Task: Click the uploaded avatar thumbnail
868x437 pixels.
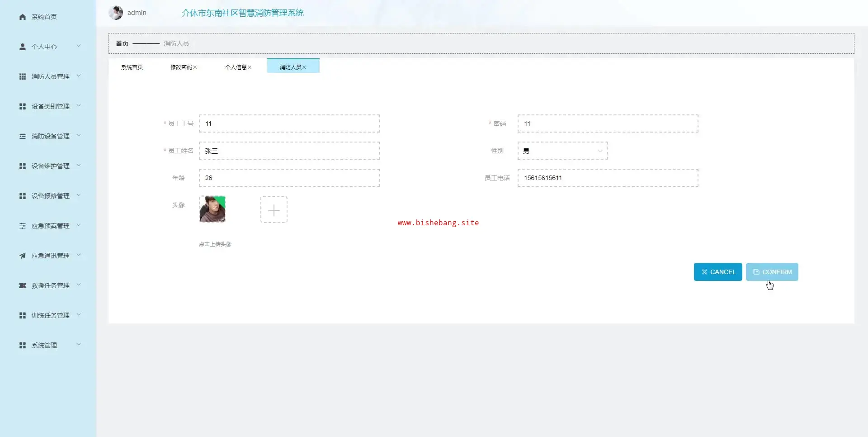Action: coord(212,209)
